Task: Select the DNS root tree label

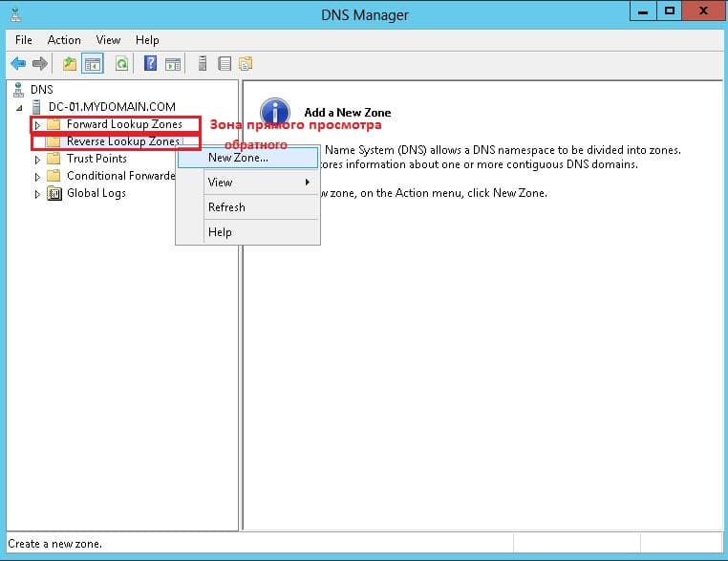Action: click(42, 89)
